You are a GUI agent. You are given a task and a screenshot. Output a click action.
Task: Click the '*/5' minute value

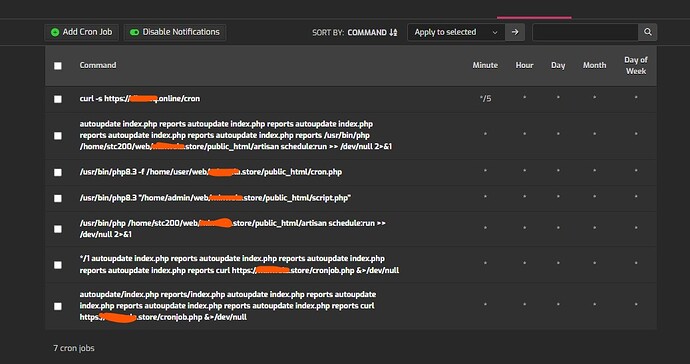[x=485, y=99]
